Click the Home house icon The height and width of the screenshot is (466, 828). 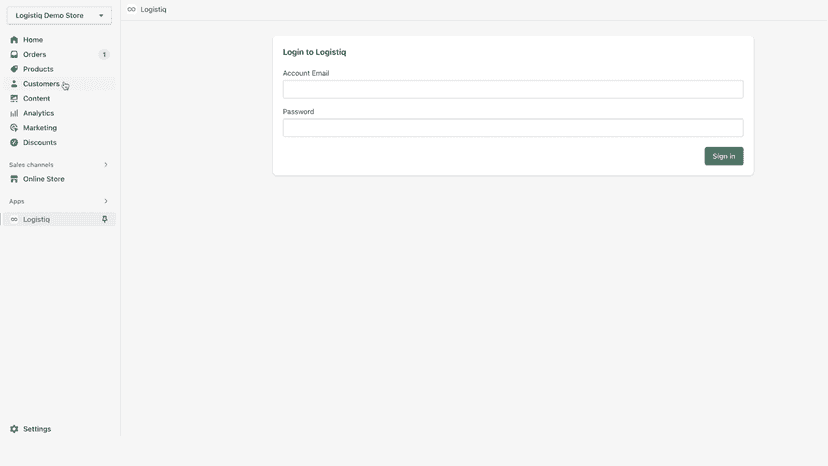tap(14, 40)
